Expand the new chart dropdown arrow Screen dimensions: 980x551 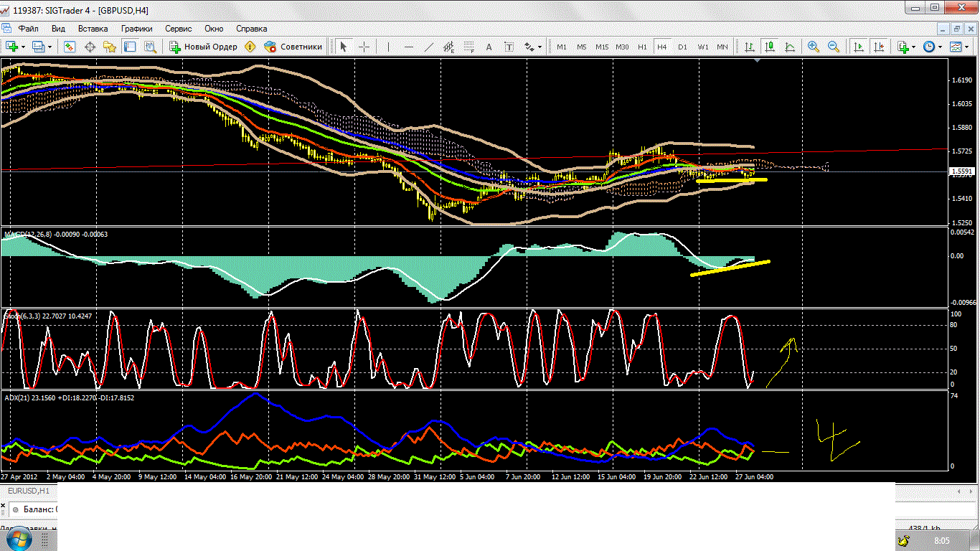[24, 47]
